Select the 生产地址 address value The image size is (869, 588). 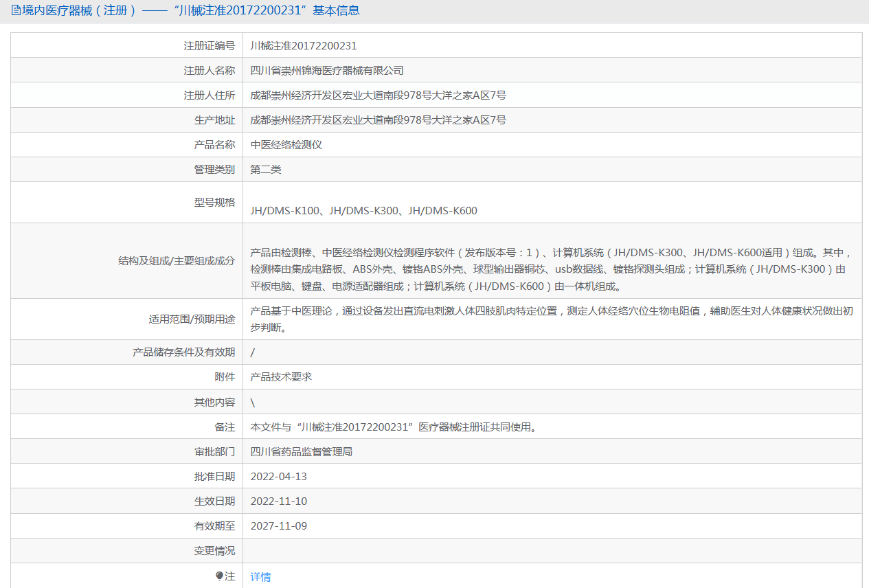379,120
